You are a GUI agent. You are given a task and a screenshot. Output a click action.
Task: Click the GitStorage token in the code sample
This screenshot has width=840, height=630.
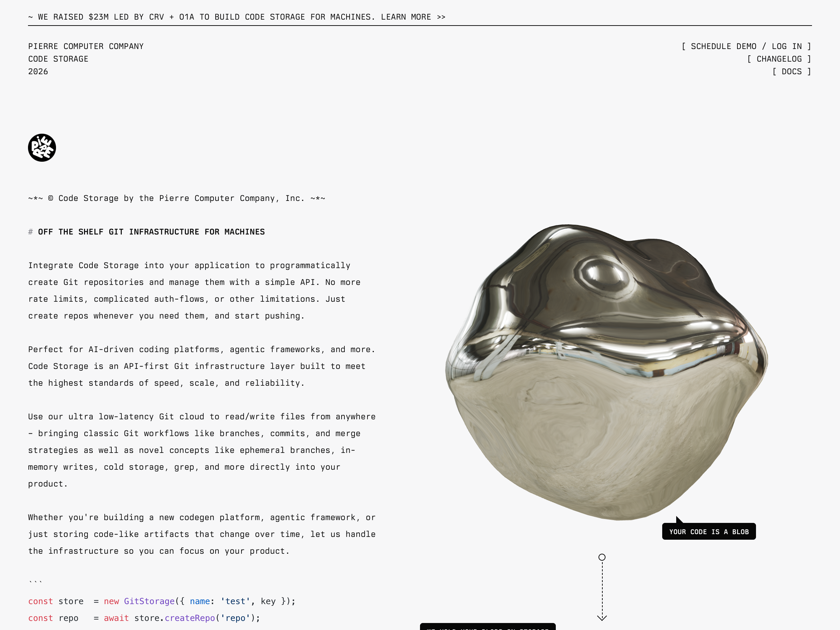point(149,601)
